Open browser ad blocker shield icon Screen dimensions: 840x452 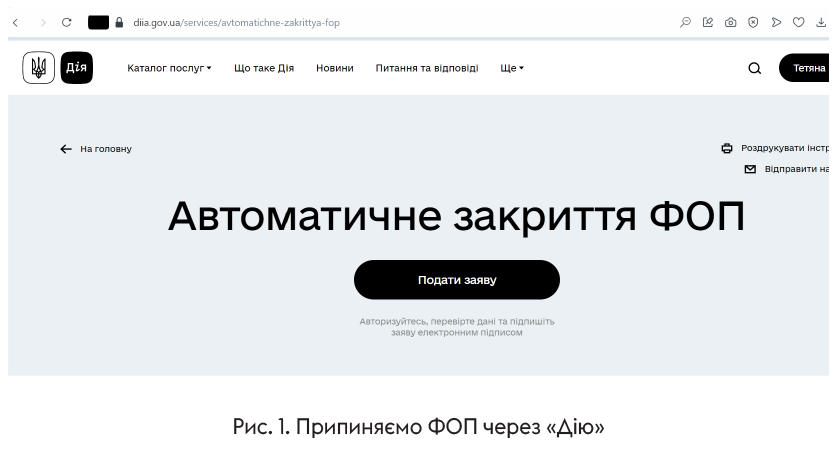pyautogui.click(x=753, y=22)
